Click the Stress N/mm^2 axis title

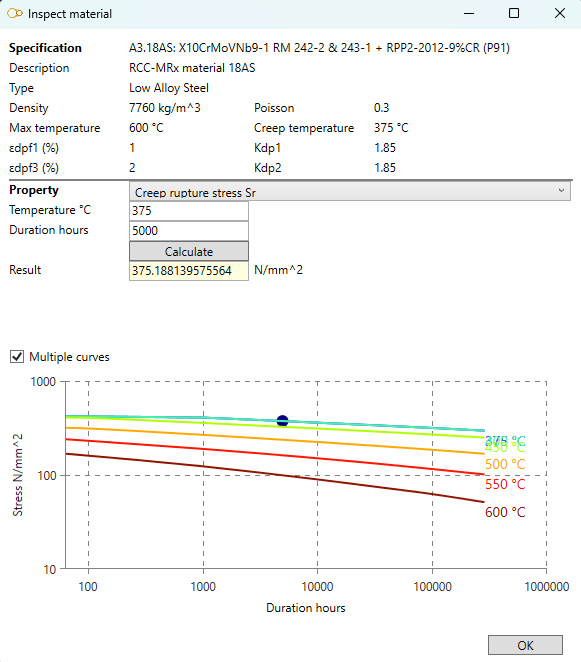17,475
